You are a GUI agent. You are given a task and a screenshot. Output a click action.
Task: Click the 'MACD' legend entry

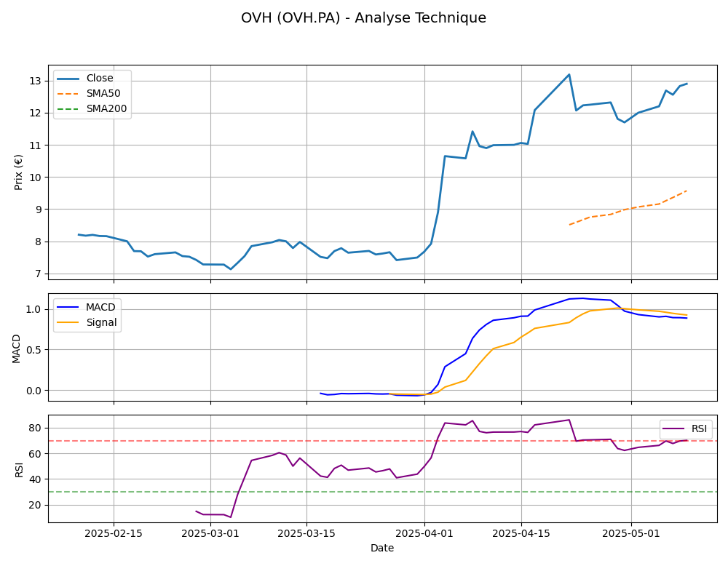tap(87, 307)
